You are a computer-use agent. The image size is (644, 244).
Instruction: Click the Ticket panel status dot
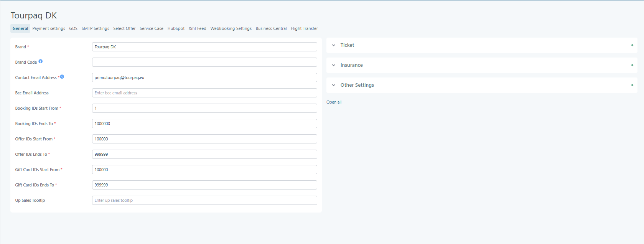(x=632, y=45)
